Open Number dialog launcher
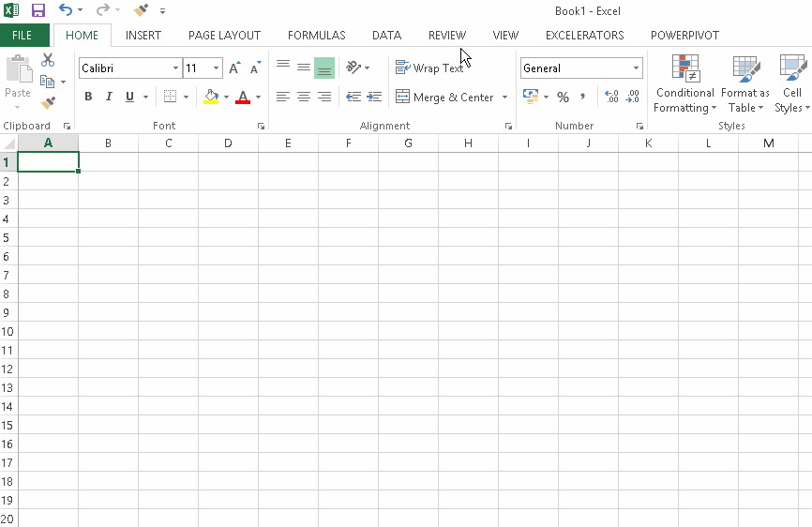Screen dimensions: 812x527 pyautogui.click(x=639, y=126)
